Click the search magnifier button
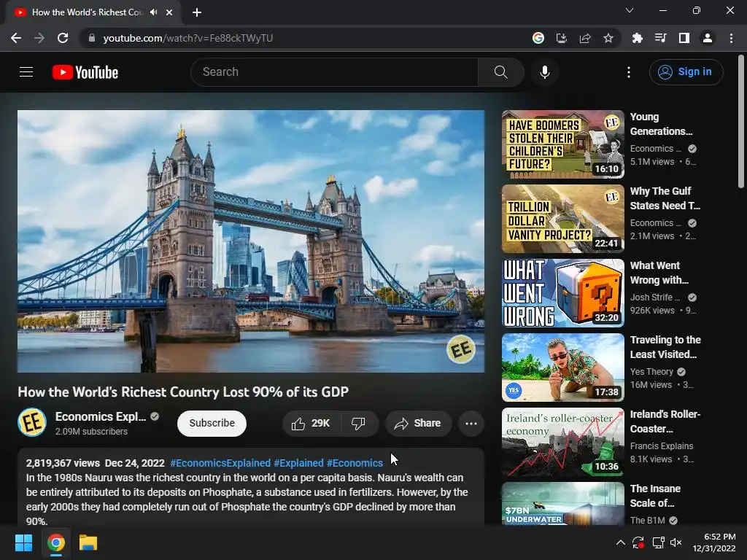The width and height of the screenshot is (747, 560). 500,72
